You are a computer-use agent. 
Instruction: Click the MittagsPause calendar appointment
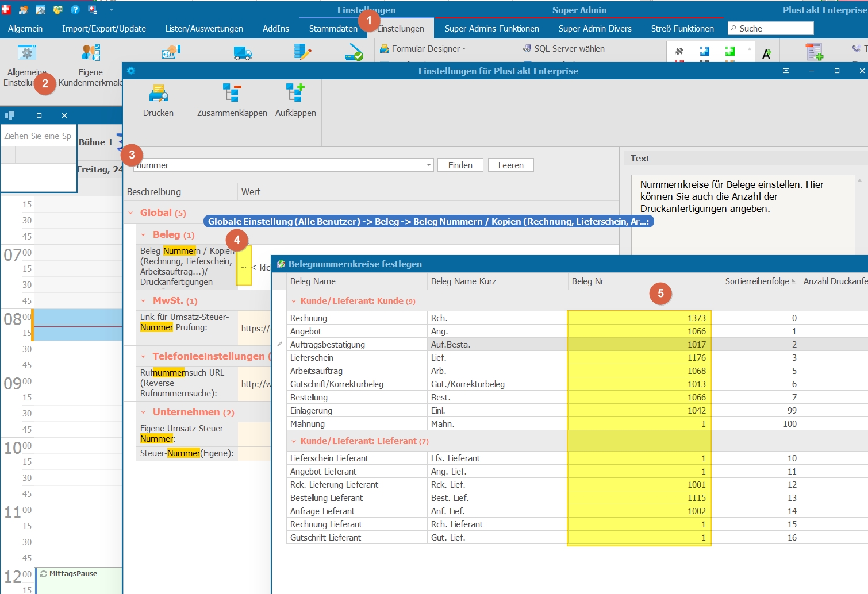point(79,580)
